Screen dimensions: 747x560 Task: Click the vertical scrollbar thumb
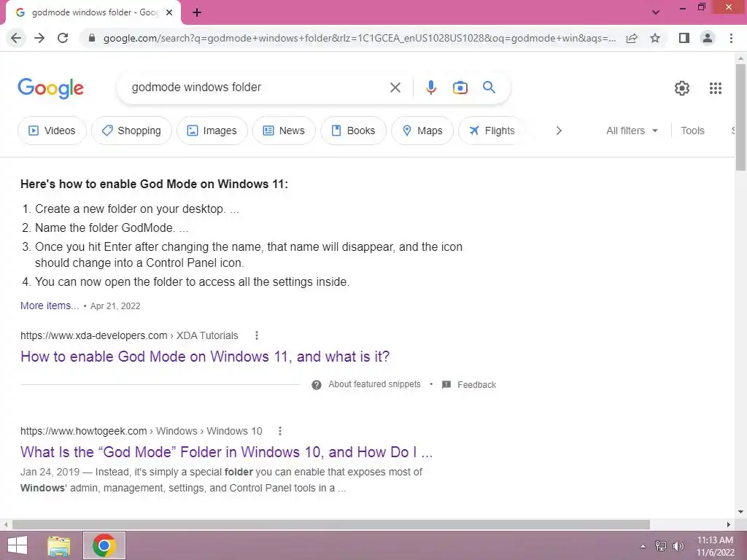click(740, 117)
